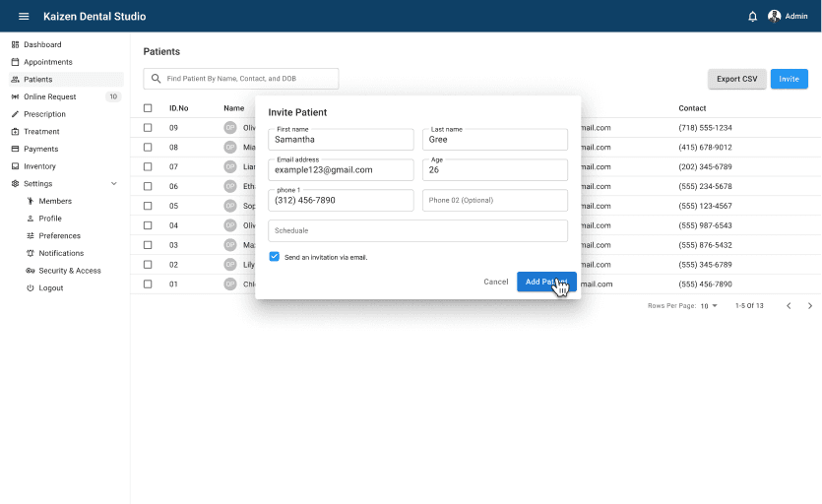Click the search magnifier icon

pyautogui.click(x=156, y=79)
